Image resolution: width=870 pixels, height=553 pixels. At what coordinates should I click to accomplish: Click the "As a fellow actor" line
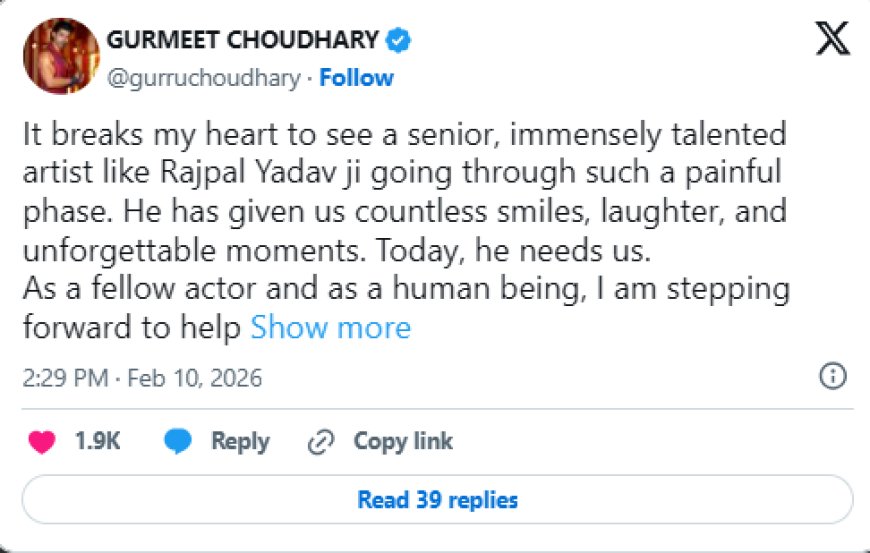(405, 290)
